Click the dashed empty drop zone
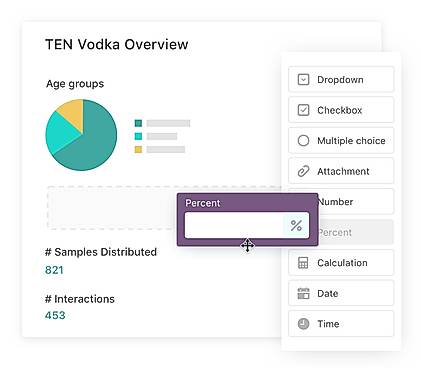Viewport: 423px width, 368px height. click(112, 207)
